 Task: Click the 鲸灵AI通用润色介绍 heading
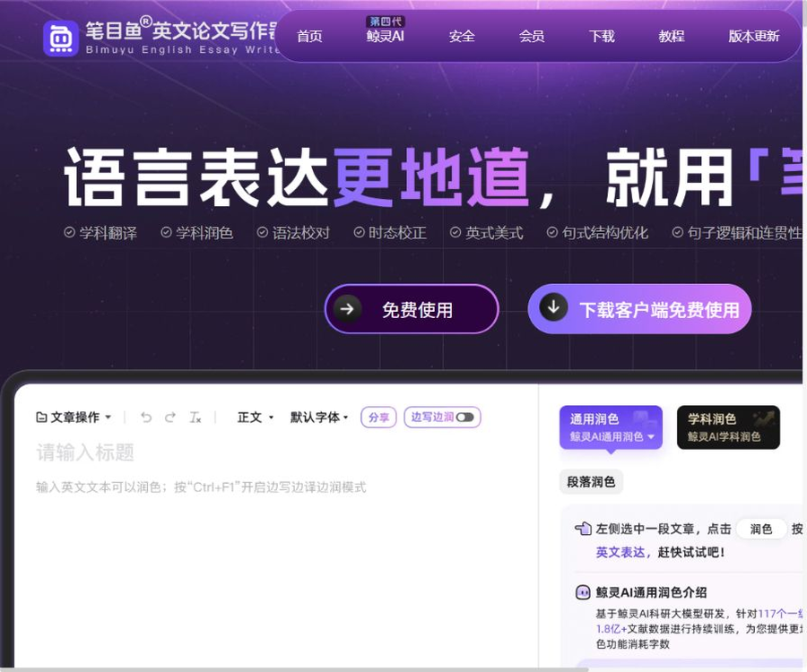(x=651, y=592)
